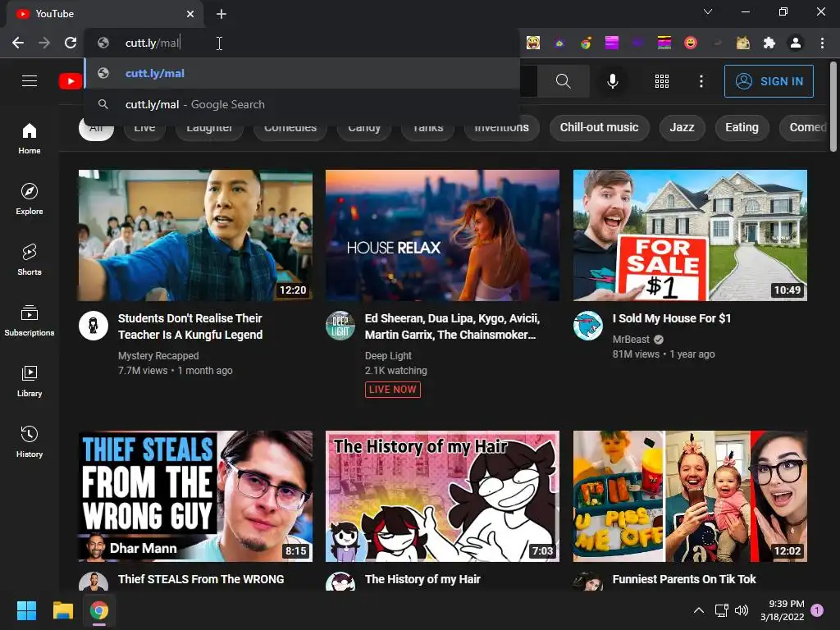Open the network tray icon
Viewport: 840px width, 630px height.
tap(721, 610)
